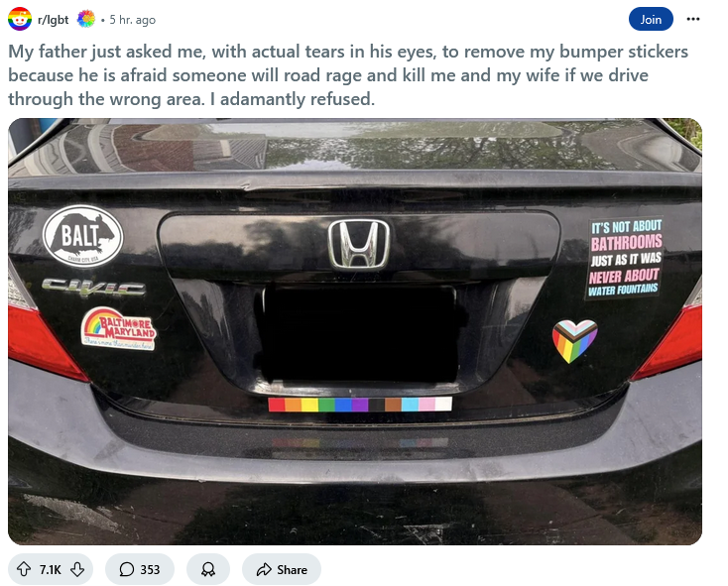Click the comment bubble icon
The height and width of the screenshot is (586, 728).
coord(126,569)
